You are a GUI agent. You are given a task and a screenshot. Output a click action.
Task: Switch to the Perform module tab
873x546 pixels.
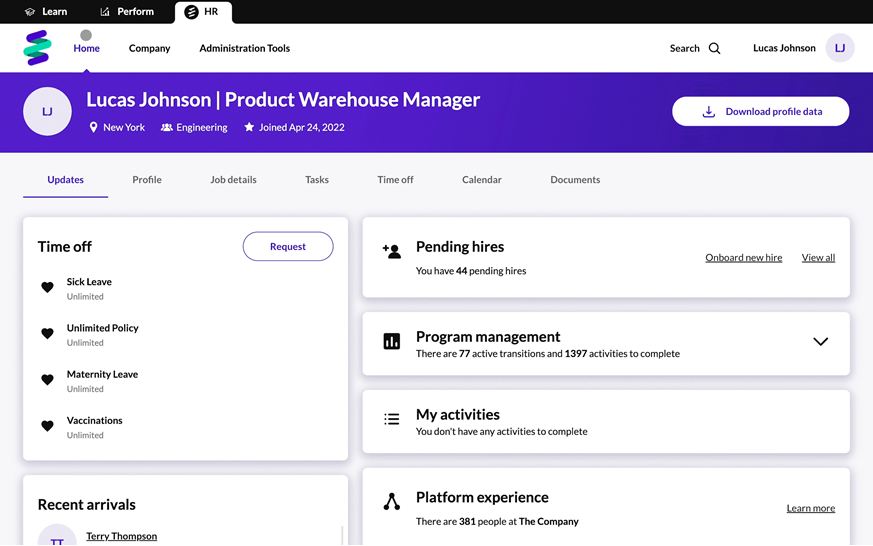point(127,12)
